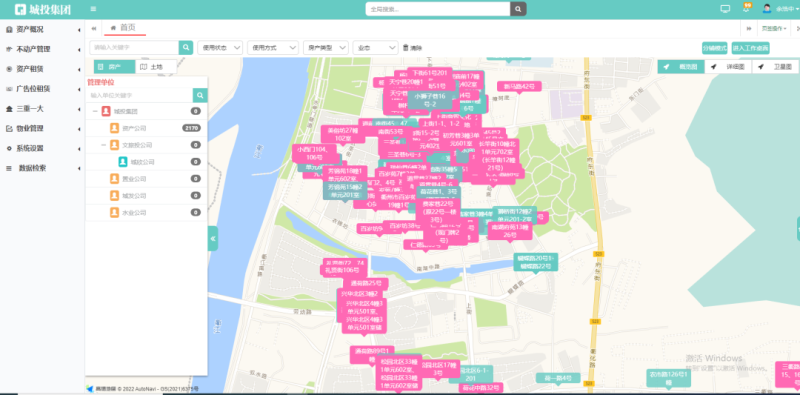Viewport: 800px width, 395px height.
Task: Switch map to 详细图 view
Action: pos(728,67)
